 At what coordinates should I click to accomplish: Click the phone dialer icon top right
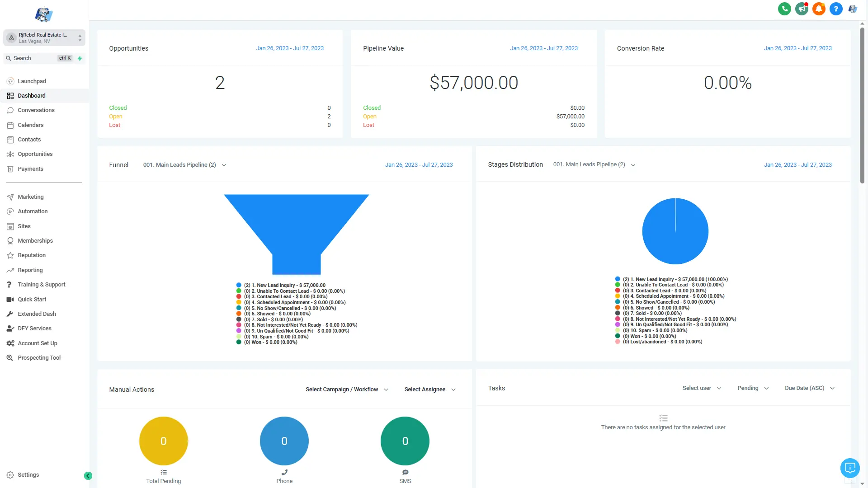[784, 9]
